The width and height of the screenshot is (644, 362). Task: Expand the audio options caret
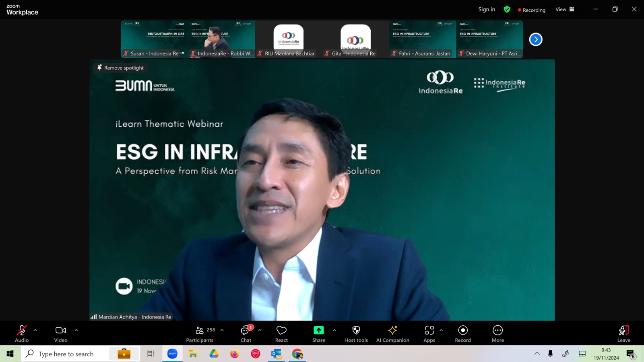[x=35, y=330]
